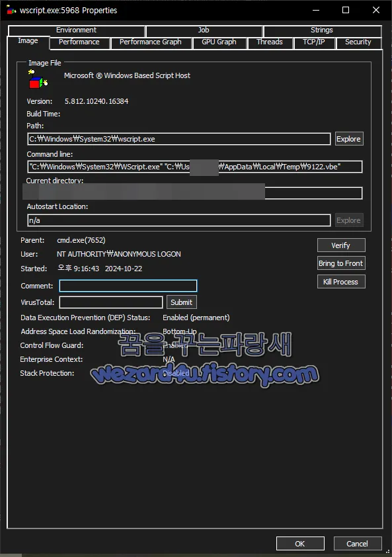Screen dimensions: 392x557
Task: Click the NT AUTHORITY ANONYMOUS LOGON user text
Action: coord(119,254)
